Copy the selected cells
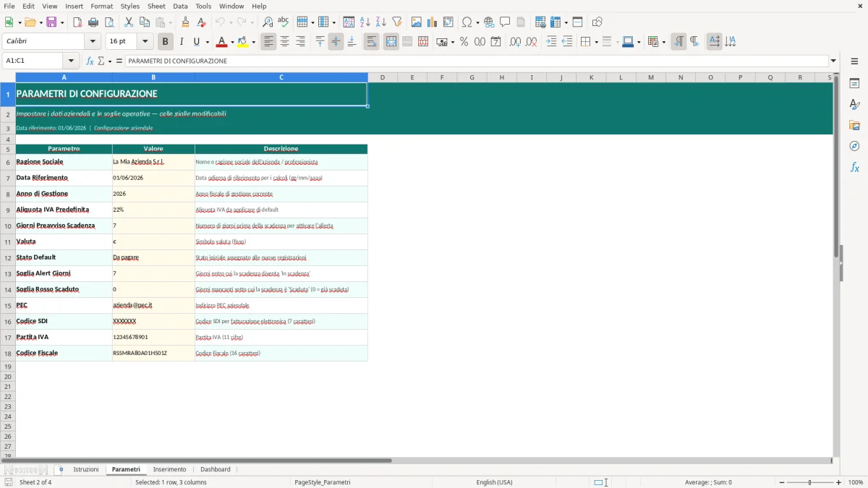Image resolution: width=868 pixels, height=488 pixels. point(144,22)
